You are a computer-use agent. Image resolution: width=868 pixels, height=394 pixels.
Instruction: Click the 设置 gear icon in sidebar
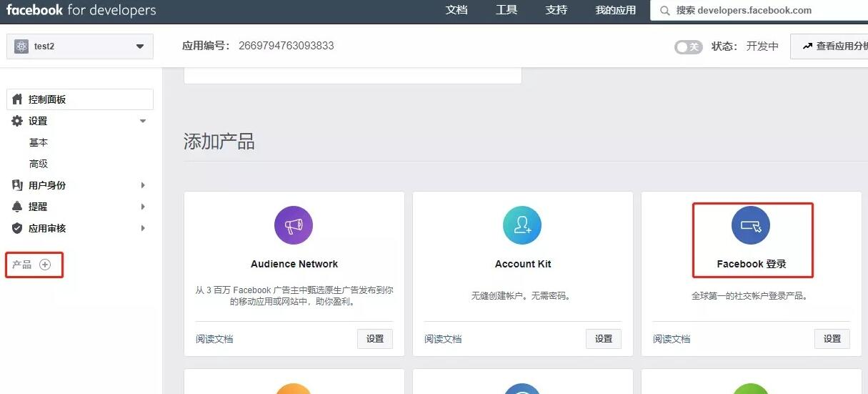coord(18,121)
